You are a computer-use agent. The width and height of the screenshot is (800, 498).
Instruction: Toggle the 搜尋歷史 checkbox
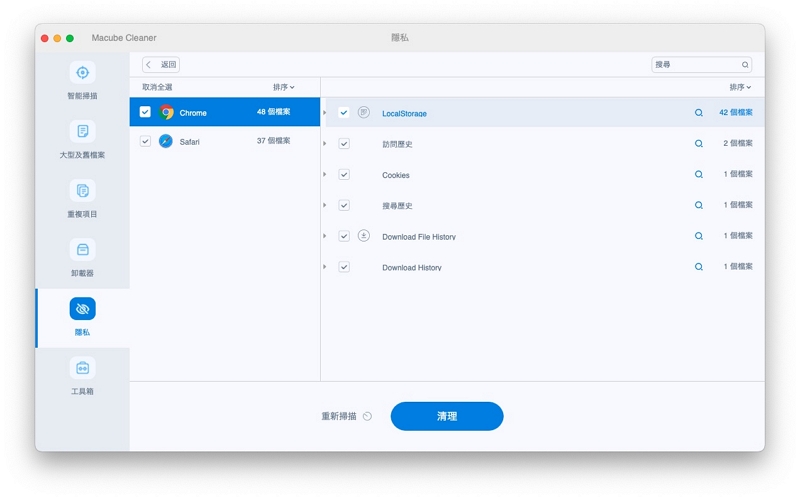(x=344, y=205)
